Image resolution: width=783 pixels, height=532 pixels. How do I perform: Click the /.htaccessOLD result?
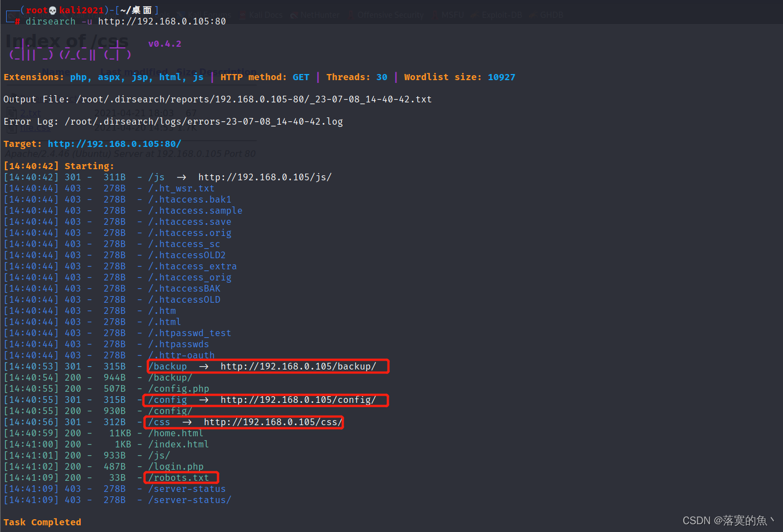pyautogui.click(x=184, y=299)
